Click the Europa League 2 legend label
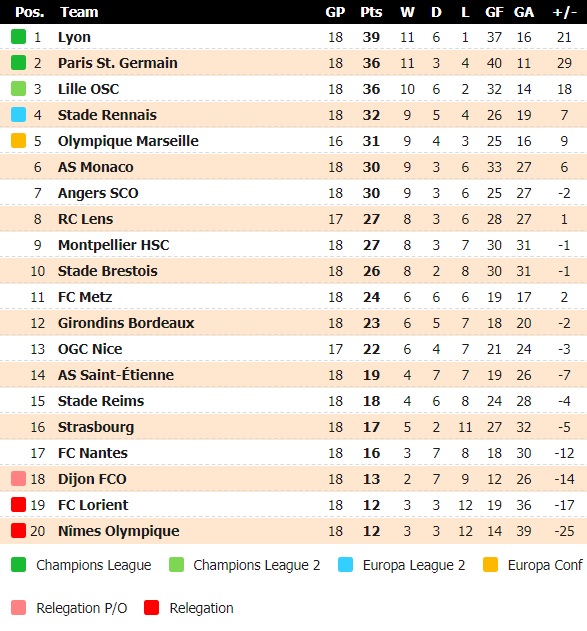This screenshot has width=587, height=631. point(414,565)
